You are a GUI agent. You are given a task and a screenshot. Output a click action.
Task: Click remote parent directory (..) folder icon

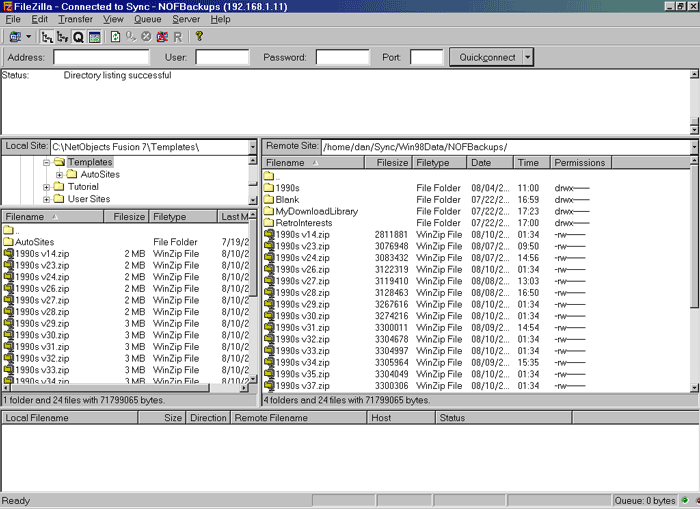click(268, 176)
